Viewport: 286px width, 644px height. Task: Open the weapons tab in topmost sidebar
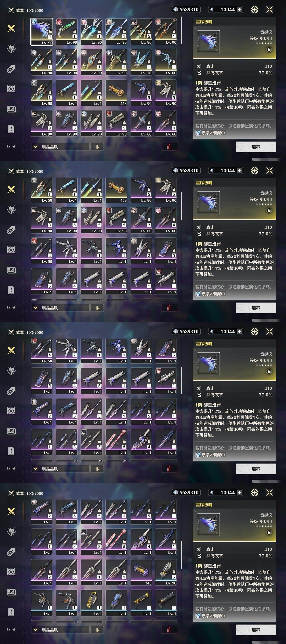[11, 28]
